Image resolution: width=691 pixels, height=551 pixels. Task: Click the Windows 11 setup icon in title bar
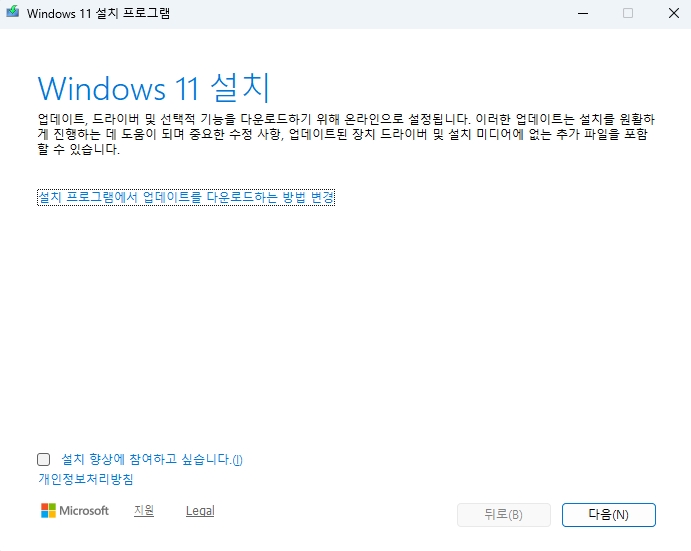click(x=12, y=13)
